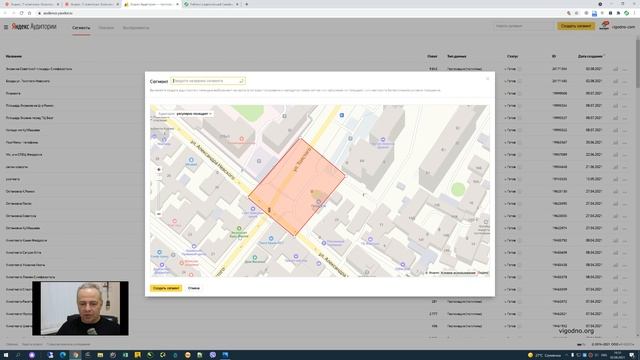The height and width of the screenshot is (360, 640).
Task: Sort by ID column header
Action: [x=554, y=56]
